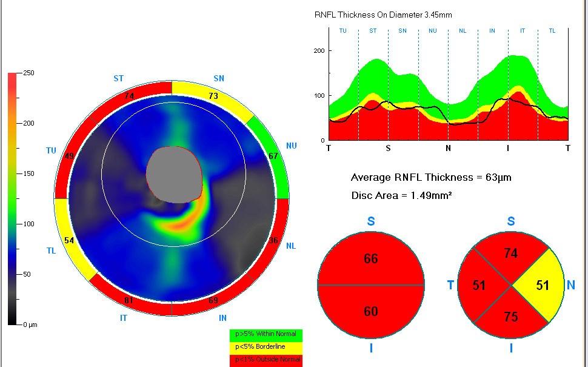Click the green p>5% Within Normal legend entry
This screenshot has height=367, width=588.
266,334
